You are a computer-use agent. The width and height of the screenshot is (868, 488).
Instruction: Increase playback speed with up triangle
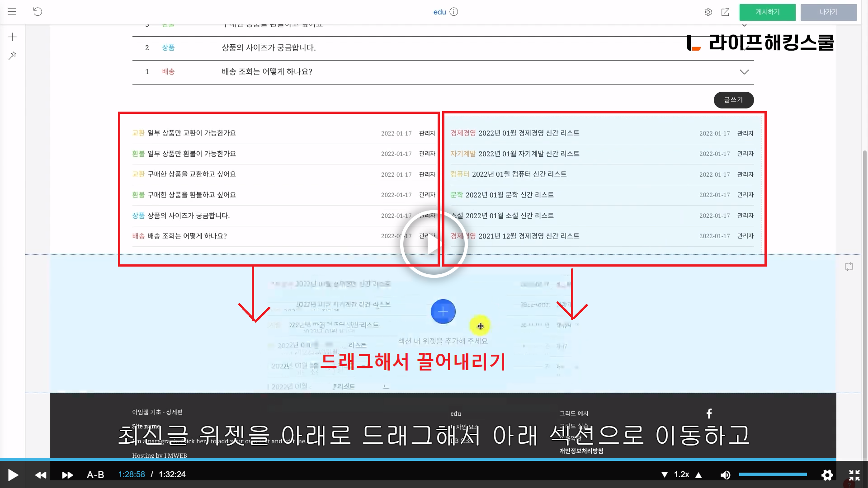tap(698, 475)
